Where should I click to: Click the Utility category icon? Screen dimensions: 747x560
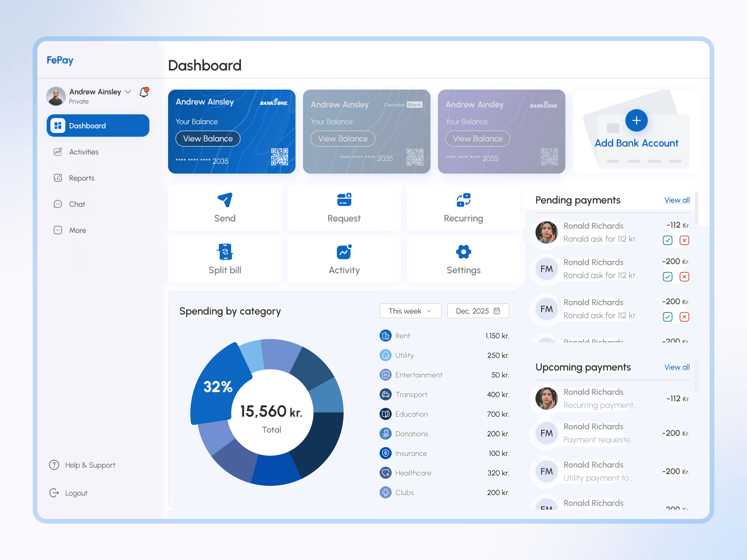pyautogui.click(x=386, y=355)
